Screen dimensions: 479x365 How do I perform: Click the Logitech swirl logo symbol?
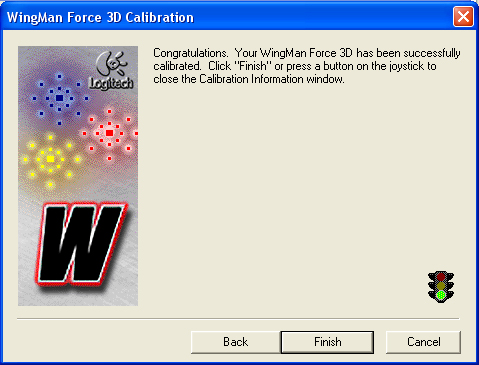(112, 63)
